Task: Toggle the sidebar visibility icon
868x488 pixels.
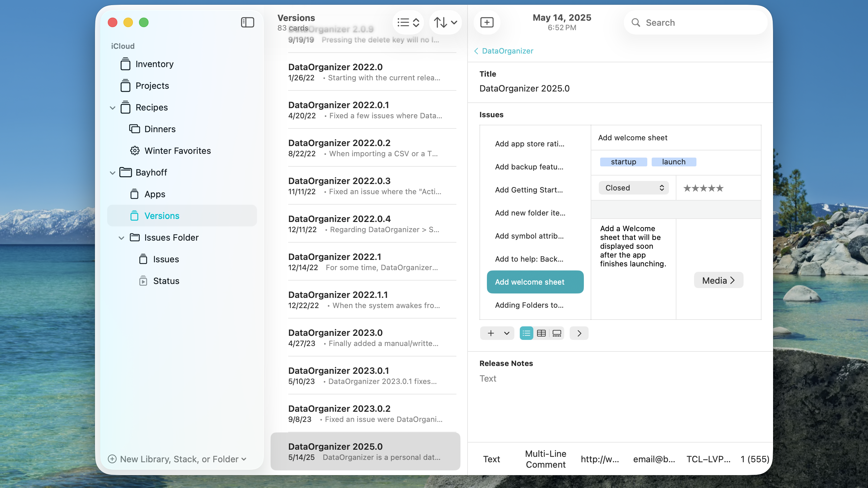Action: (x=247, y=22)
